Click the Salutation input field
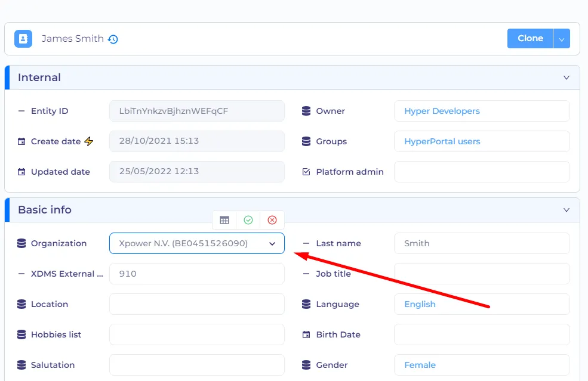 click(197, 365)
